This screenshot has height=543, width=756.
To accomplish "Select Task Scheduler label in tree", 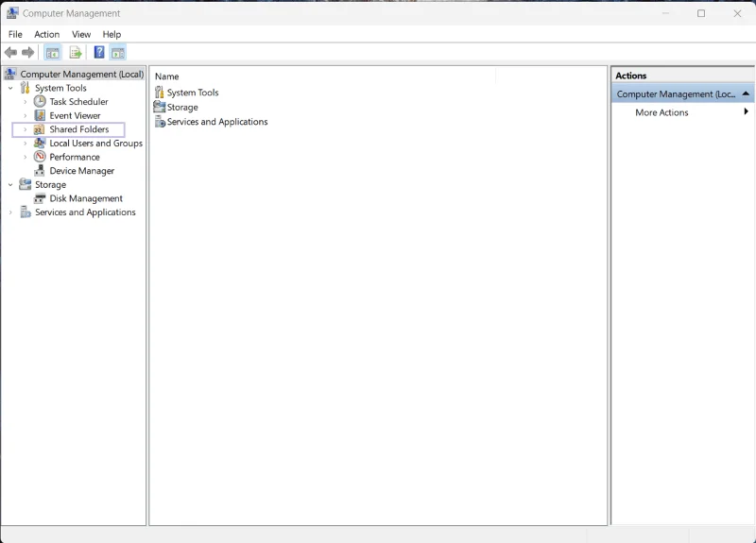I will click(x=78, y=102).
